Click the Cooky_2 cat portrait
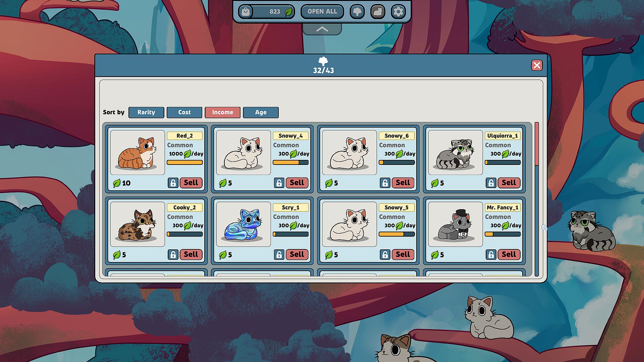 137,224
